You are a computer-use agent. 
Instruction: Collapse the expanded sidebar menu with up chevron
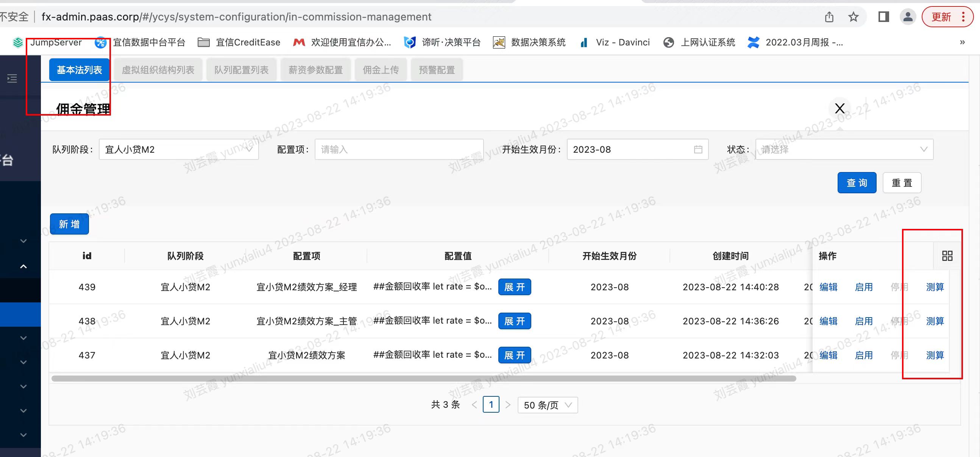(x=23, y=266)
